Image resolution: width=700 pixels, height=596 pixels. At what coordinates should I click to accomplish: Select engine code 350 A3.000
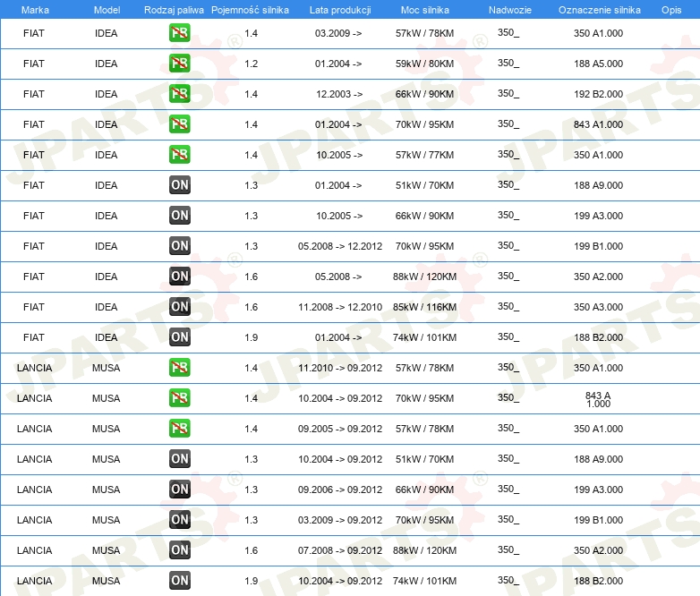pos(598,307)
